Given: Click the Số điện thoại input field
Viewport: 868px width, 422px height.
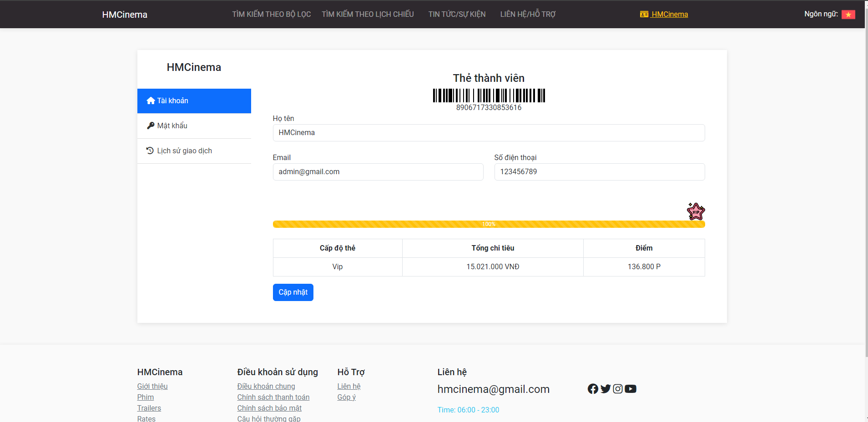Looking at the screenshot, I should 600,172.
